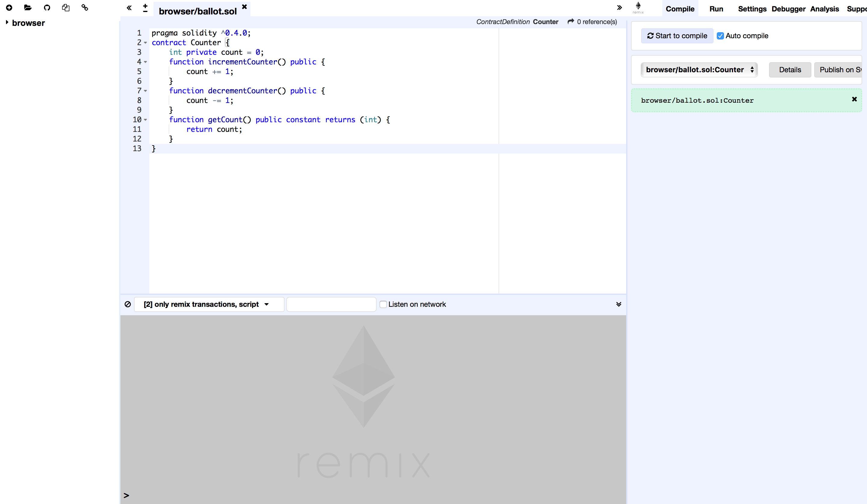Collapse the file explorer panel
The width and height of the screenshot is (867, 504).
129,8
